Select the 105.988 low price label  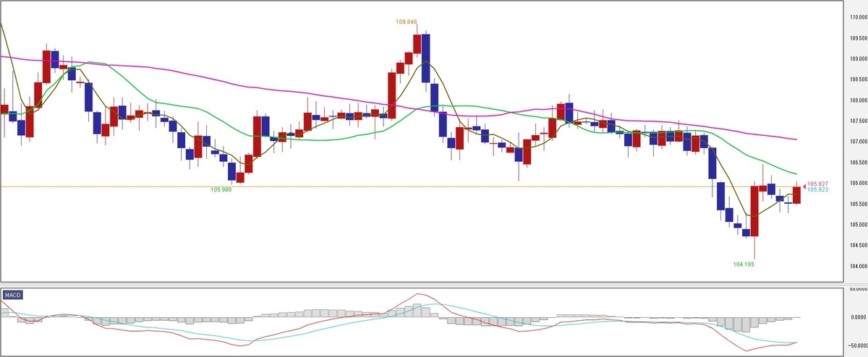click(221, 189)
